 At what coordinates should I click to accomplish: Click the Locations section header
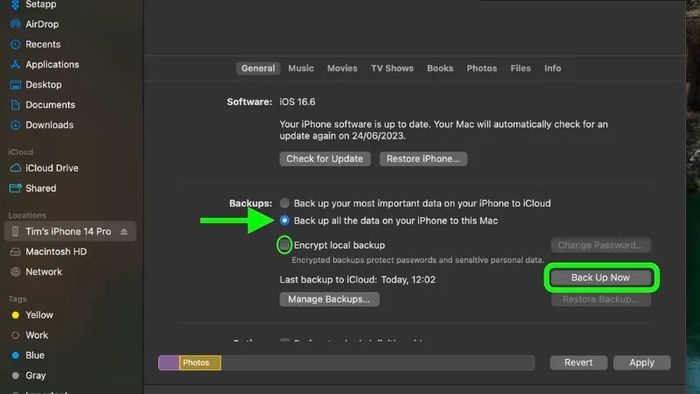pyautogui.click(x=27, y=215)
